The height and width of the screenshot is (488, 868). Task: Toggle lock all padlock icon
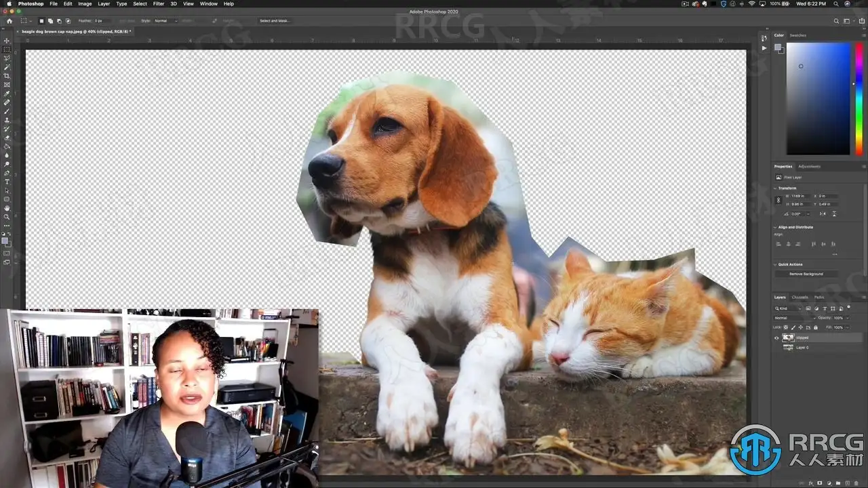[815, 327]
